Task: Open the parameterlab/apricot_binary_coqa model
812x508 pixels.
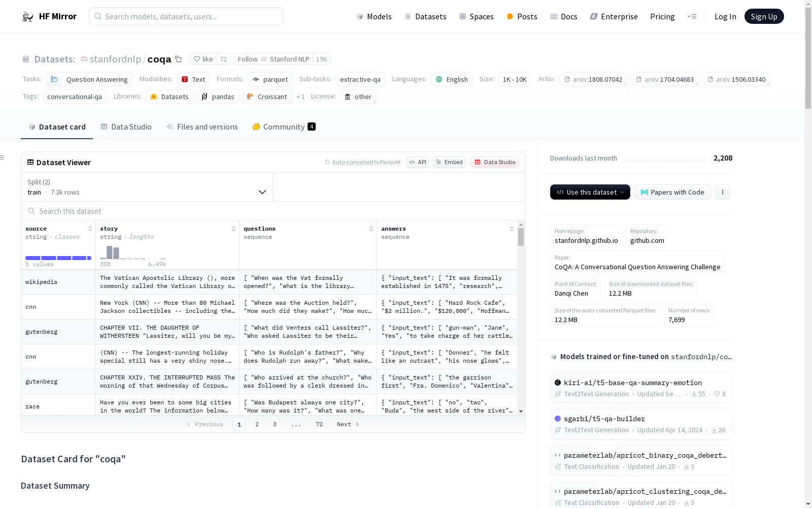Action: 641,461
